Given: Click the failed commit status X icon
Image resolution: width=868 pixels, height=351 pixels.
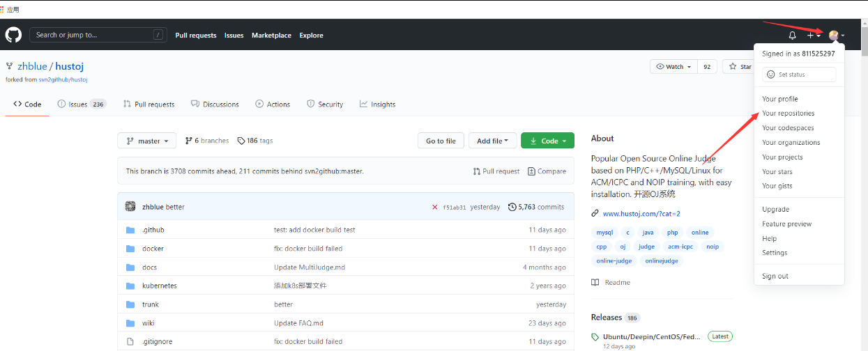Looking at the screenshot, I should [x=435, y=207].
